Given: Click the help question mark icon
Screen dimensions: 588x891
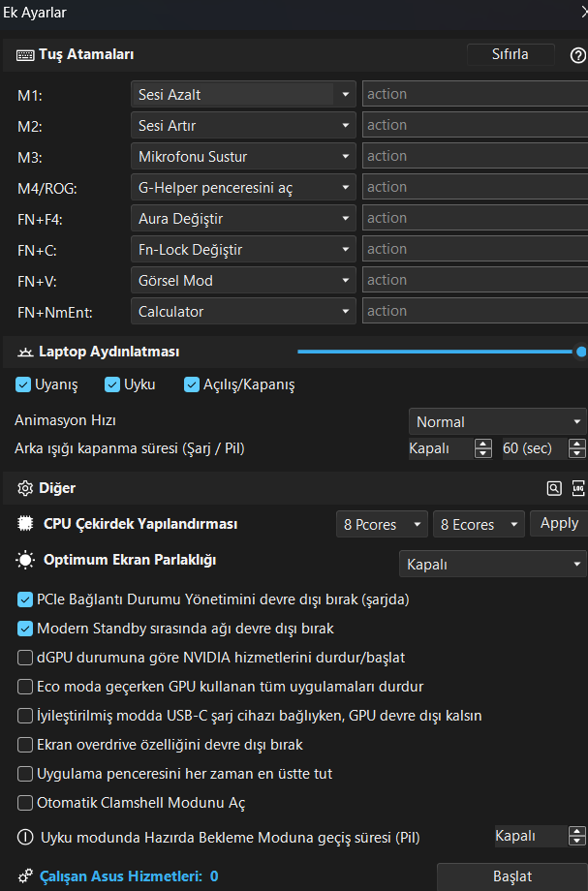Looking at the screenshot, I should 577,55.
